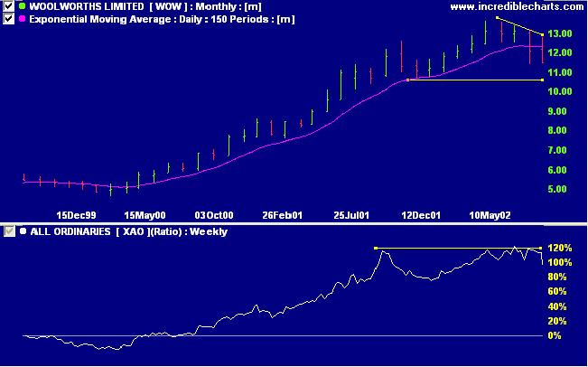Click the 12Dec01 date label

coord(421,215)
